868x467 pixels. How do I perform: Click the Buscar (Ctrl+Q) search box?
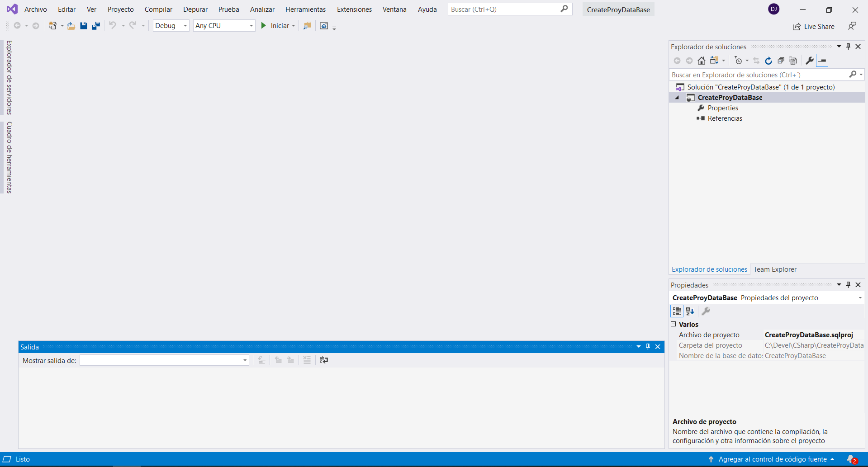click(504, 9)
